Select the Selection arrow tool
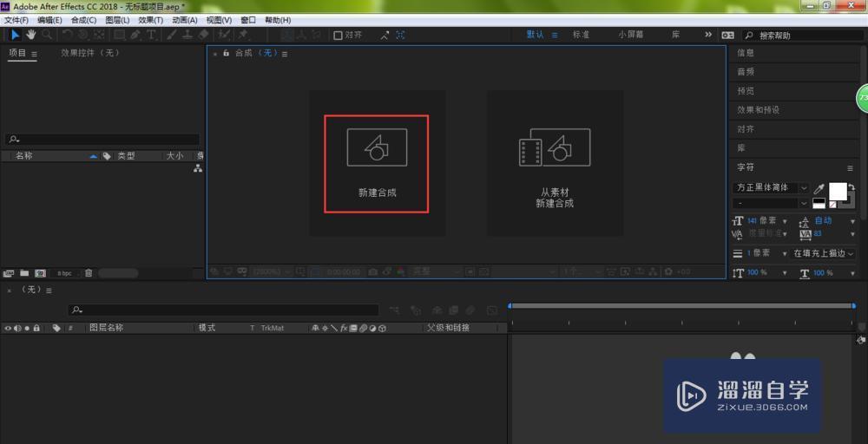868x444 pixels. coord(16,35)
